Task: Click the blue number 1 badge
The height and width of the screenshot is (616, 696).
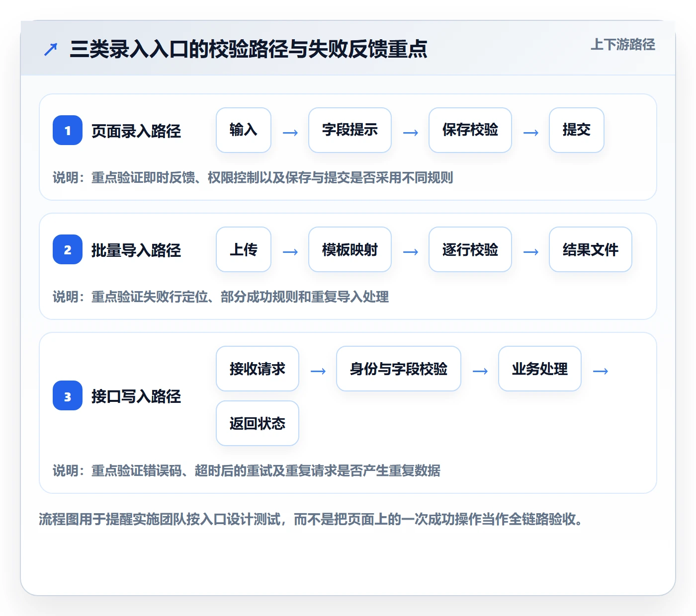Action: coord(68,130)
